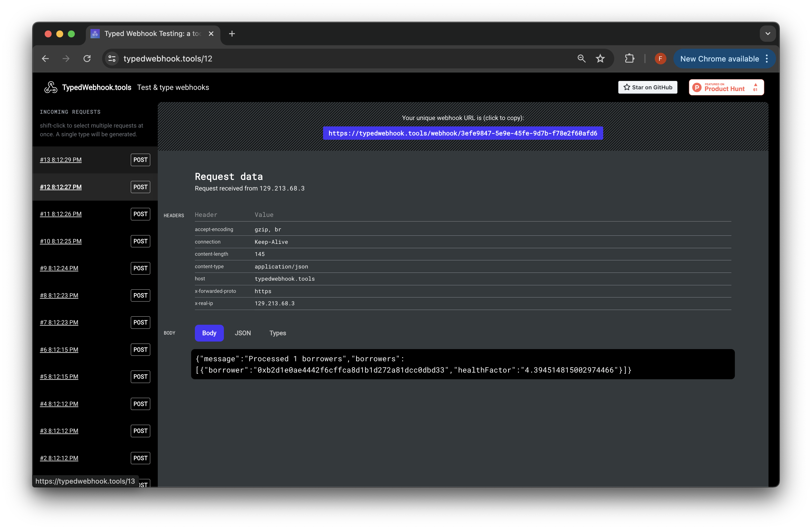The width and height of the screenshot is (812, 530).
Task: Close the Typed Webhook Testing tab
Action: (x=211, y=34)
